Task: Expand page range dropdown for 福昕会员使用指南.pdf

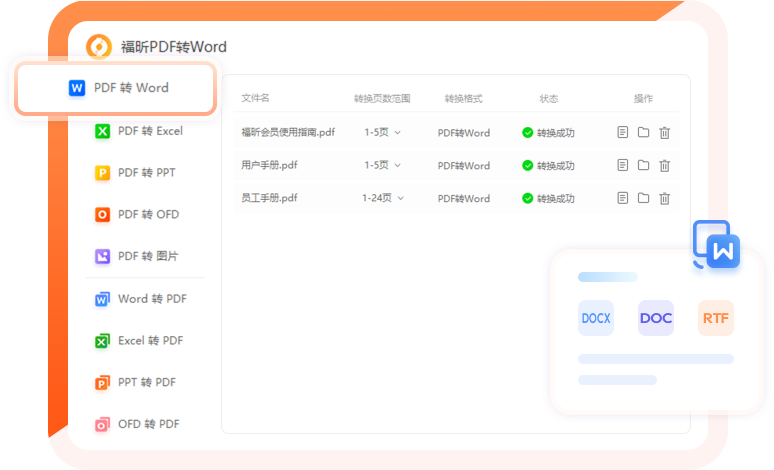Action: click(382, 132)
